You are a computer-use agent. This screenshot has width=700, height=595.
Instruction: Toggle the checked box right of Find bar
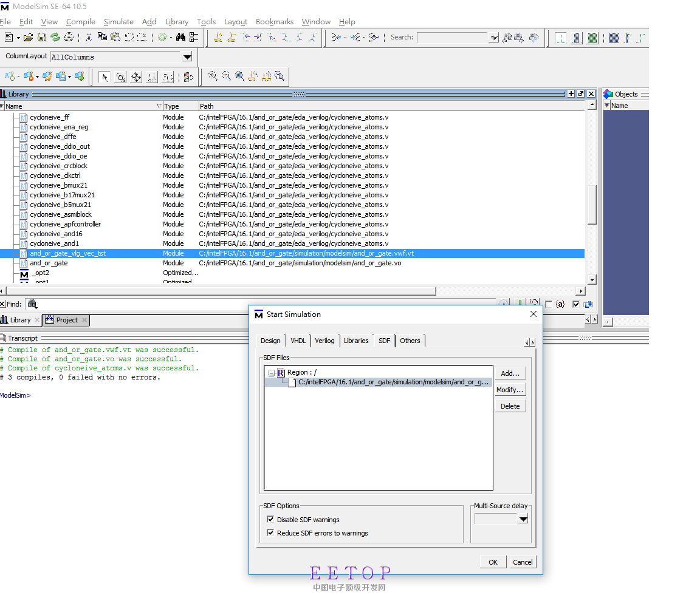575,304
